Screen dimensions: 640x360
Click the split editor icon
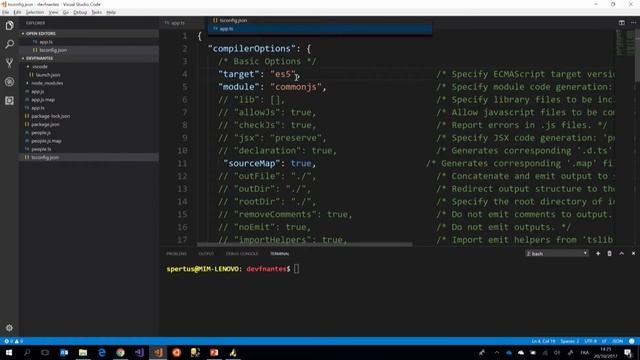[621, 23]
